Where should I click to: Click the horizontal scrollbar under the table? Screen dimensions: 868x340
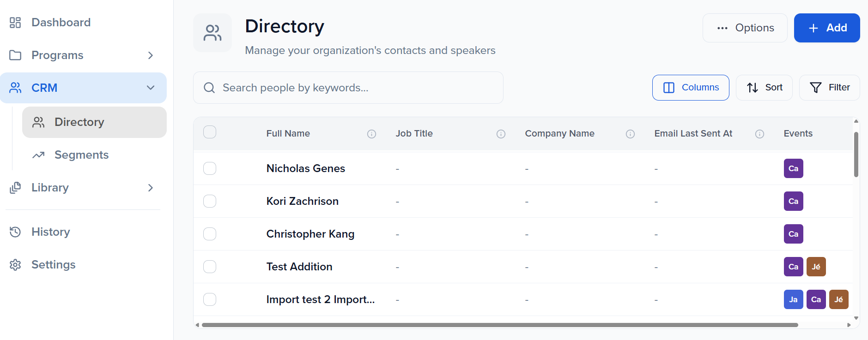coord(500,325)
